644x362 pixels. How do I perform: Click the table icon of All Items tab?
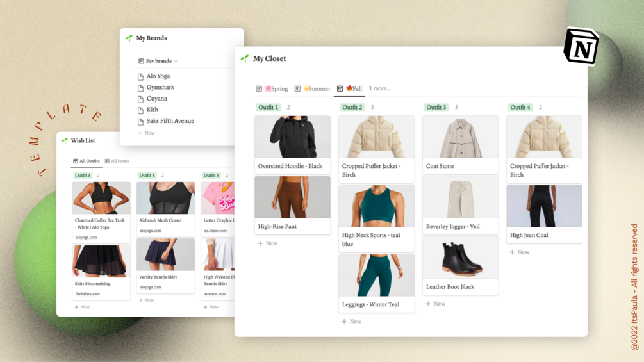click(x=107, y=161)
